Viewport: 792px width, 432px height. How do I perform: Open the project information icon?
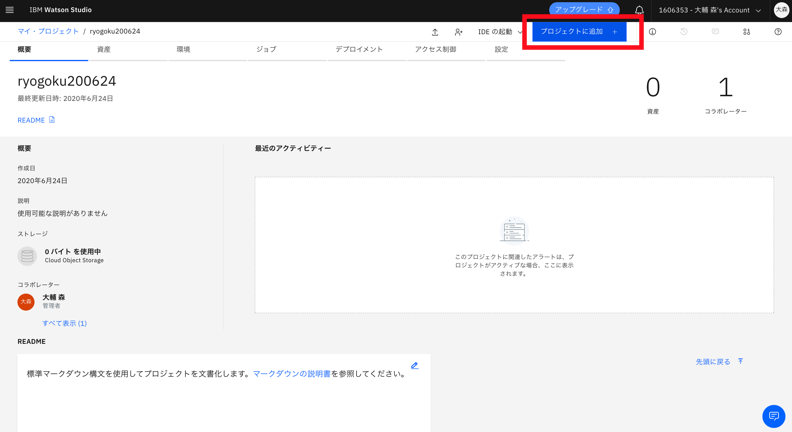653,31
